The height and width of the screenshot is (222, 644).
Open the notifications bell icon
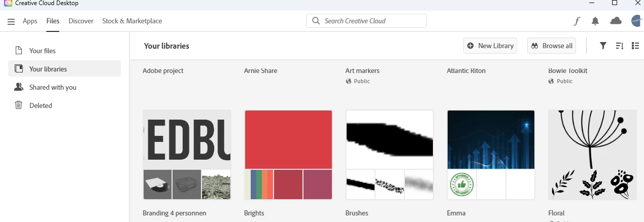click(x=596, y=21)
